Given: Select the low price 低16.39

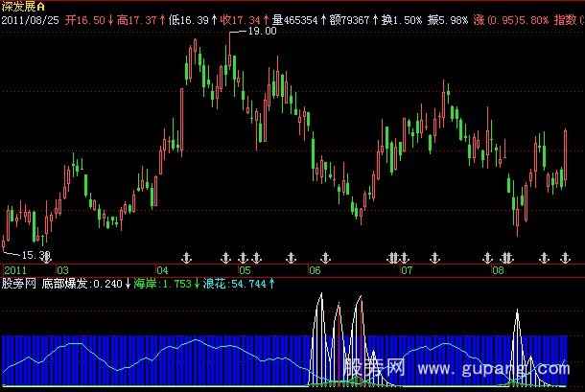Looking at the screenshot, I should (x=188, y=20).
